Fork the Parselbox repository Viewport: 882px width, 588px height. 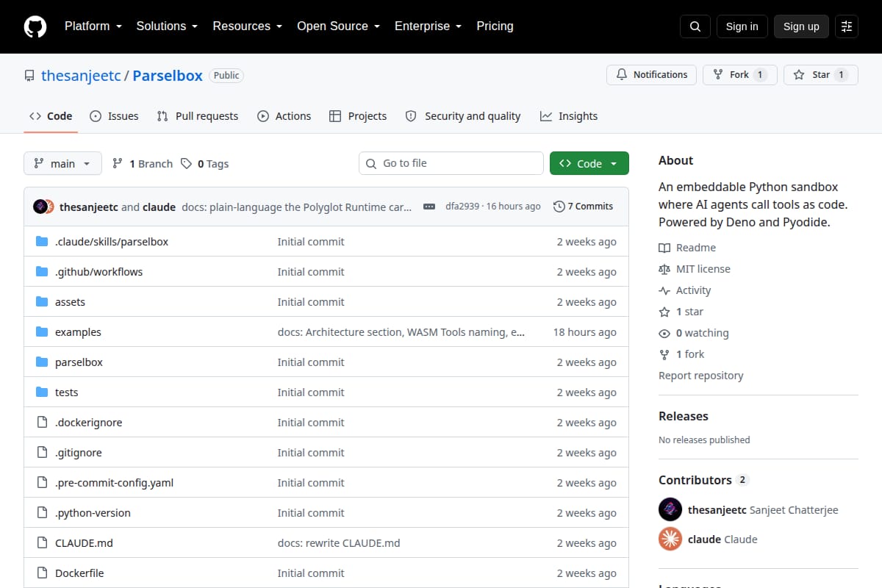[x=739, y=75]
